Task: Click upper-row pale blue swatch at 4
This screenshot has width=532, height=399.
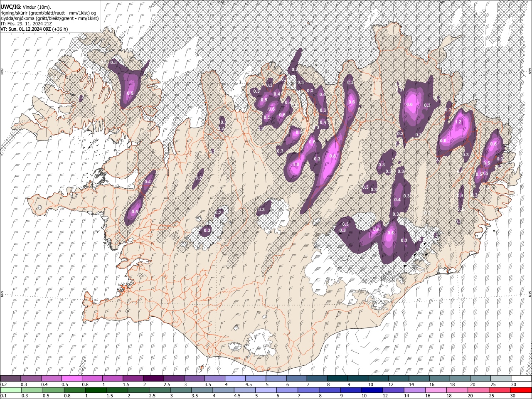Action: (x=235, y=379)
